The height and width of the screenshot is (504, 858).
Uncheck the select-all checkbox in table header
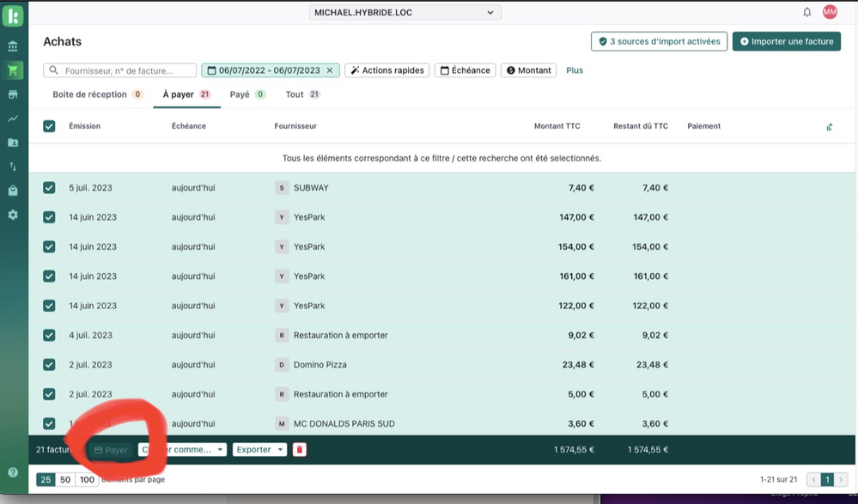pos(49,126)
